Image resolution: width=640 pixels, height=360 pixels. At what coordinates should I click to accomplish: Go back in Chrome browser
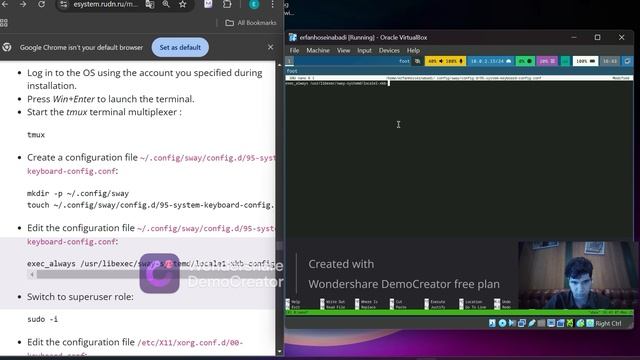pos(5,4)
